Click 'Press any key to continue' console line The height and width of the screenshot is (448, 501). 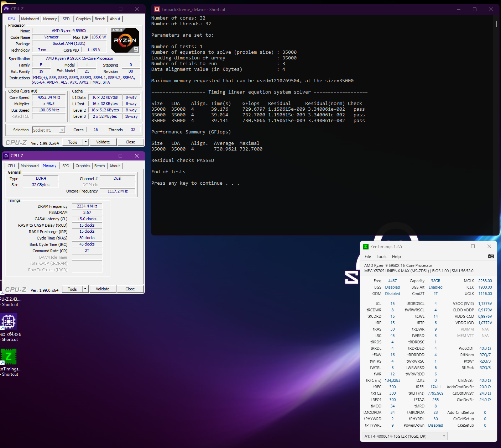[x=195, y=183]
